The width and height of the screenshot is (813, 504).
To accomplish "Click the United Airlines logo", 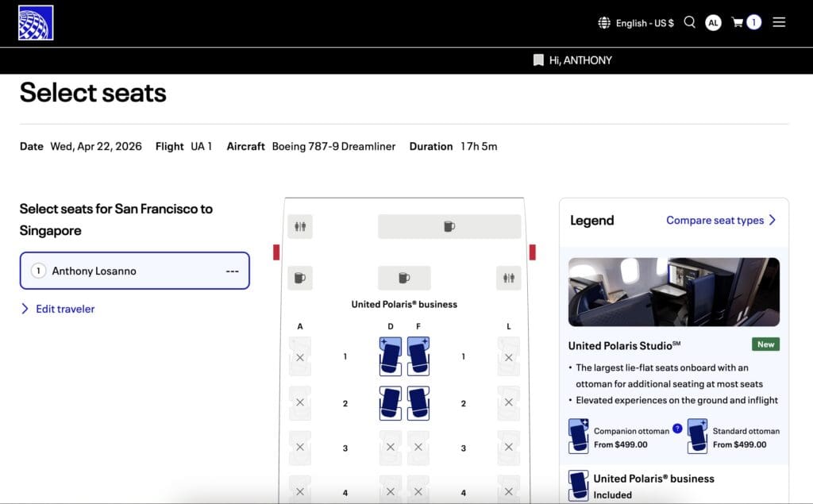I will coord(35,22).
